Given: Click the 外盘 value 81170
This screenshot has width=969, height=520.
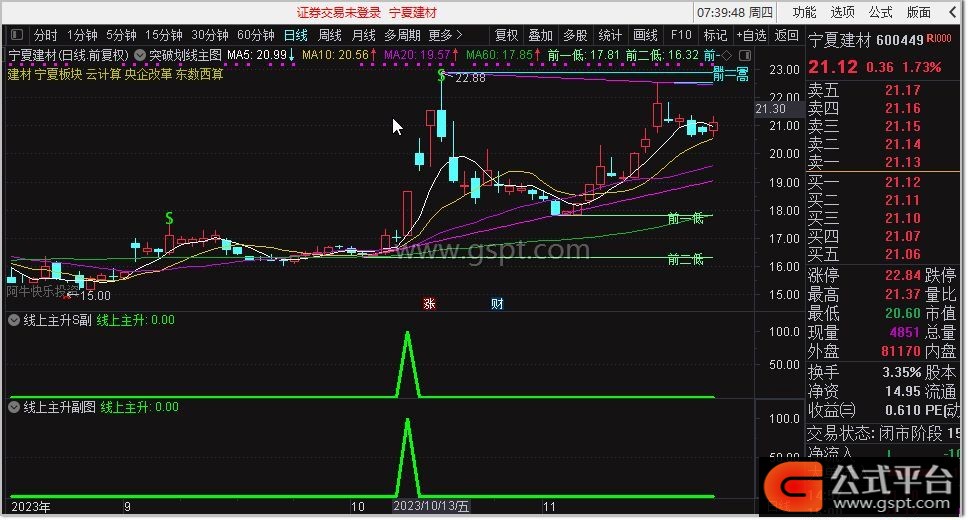Looking at the screenshot, I should click(x=900, y=352).
